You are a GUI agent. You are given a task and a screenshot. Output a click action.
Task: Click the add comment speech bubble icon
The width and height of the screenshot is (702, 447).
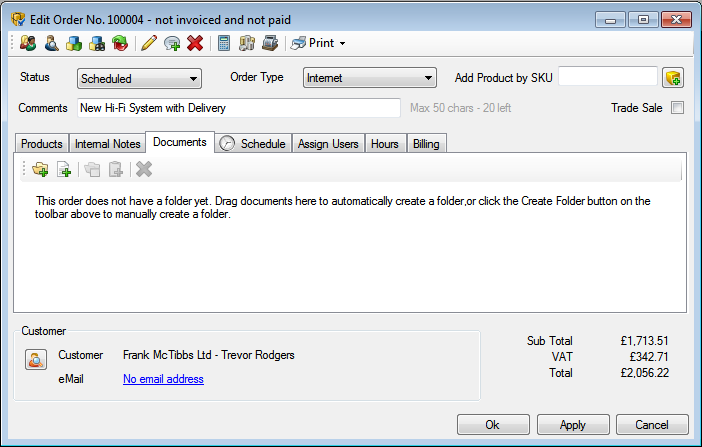point(172,43)
